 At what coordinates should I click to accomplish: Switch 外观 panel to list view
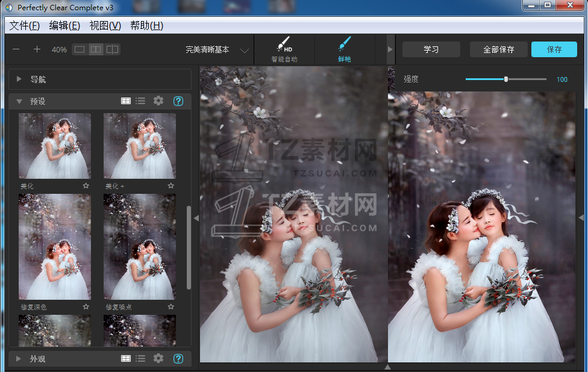pos(140,359)
